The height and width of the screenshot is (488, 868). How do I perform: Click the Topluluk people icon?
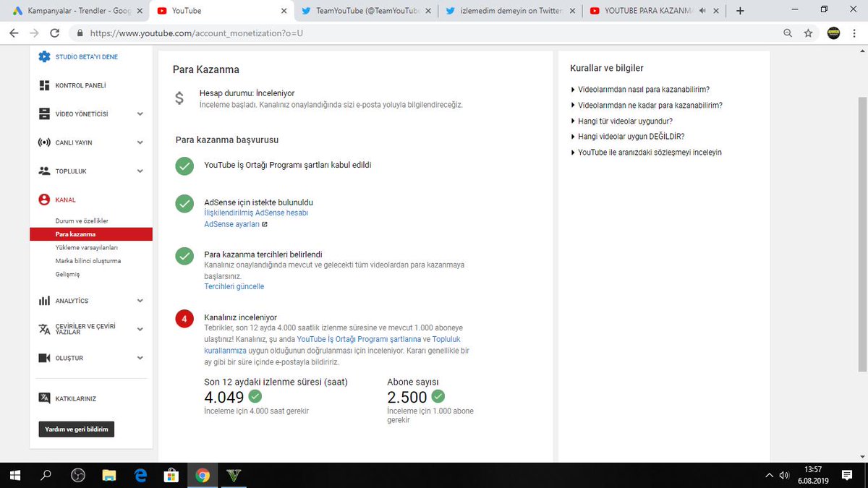[x=44, y=171]
